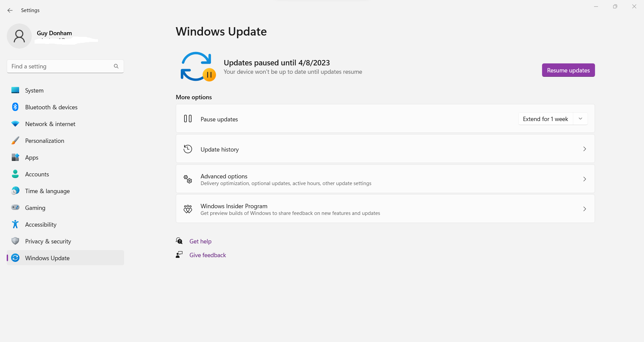644x342 pixels.
Task: Open the Apps settings page
Action: coord(65,157)
